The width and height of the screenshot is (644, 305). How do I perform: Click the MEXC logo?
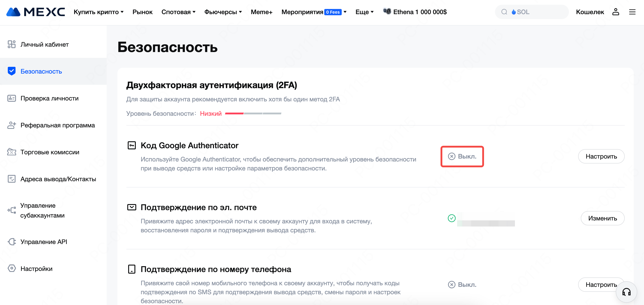[x=35, y=12]
